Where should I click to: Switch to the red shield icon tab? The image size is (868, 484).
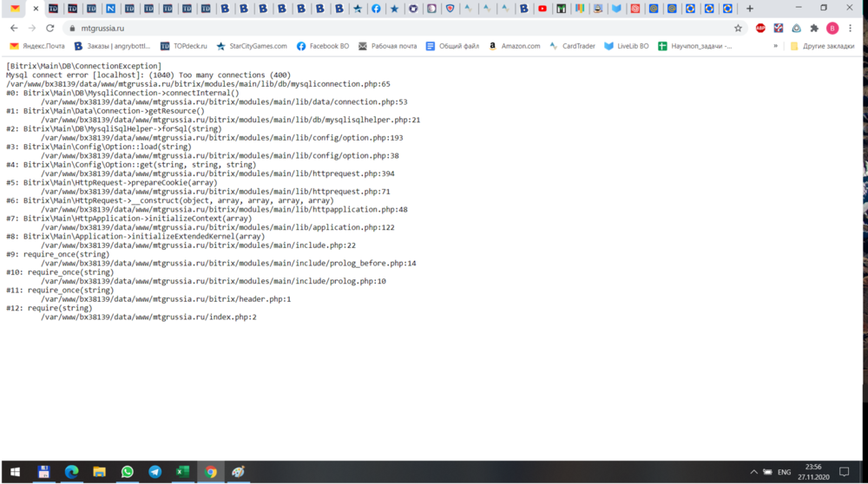tap(450, 9)
